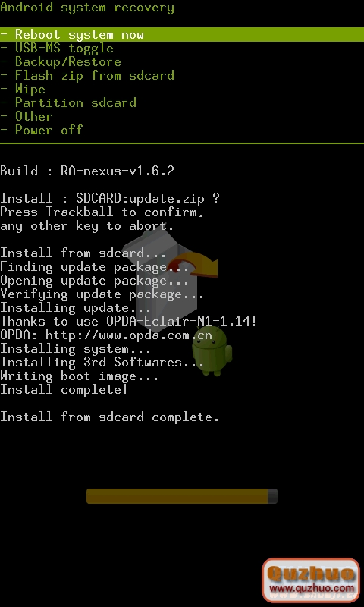Click the installation progress bar
The width and height of the screenshot is (364, 607).
(x=182, y=496)
